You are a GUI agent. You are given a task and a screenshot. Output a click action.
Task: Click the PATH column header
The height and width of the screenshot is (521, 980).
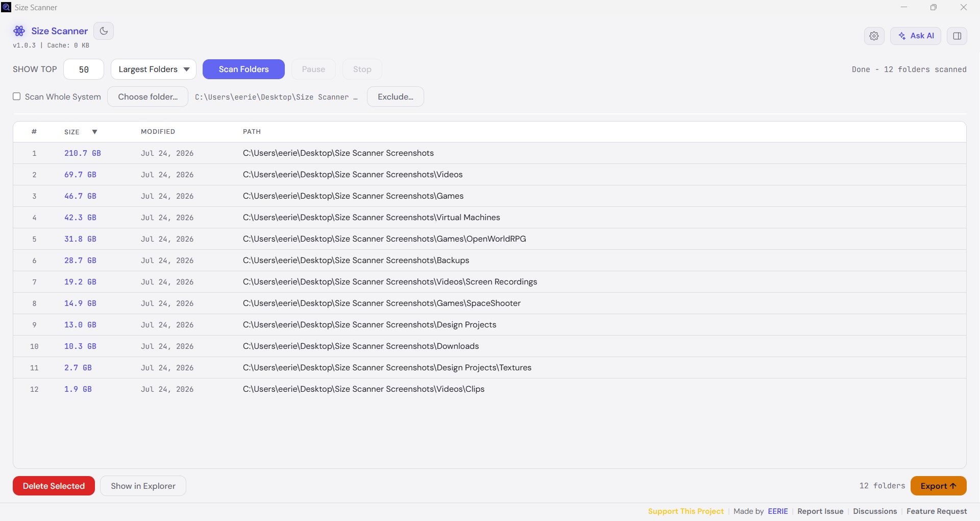252,132
